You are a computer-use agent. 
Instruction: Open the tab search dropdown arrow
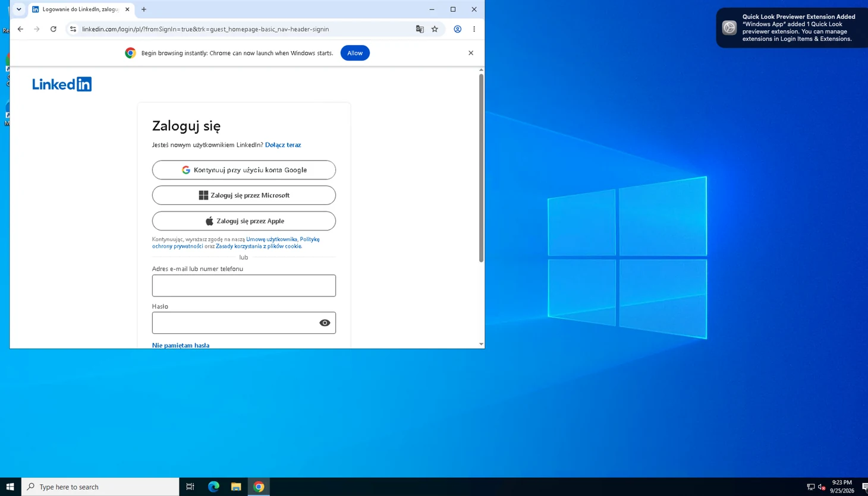click(19, 10)
